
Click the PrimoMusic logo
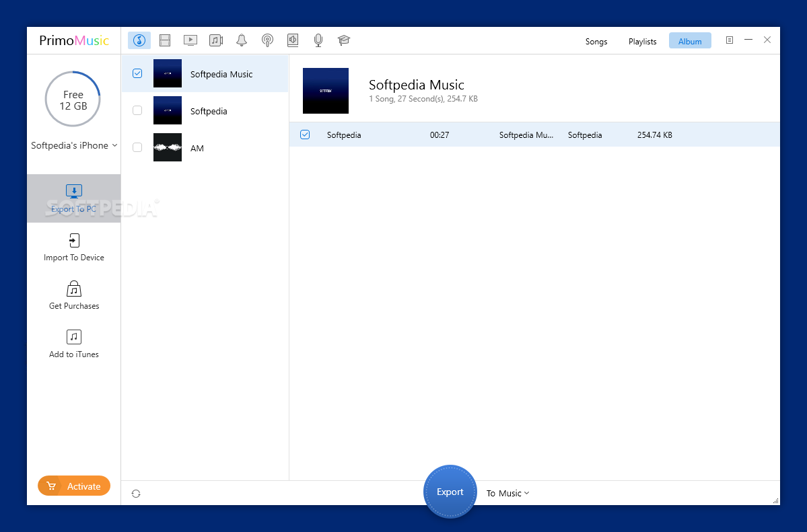tap(74, 40)
